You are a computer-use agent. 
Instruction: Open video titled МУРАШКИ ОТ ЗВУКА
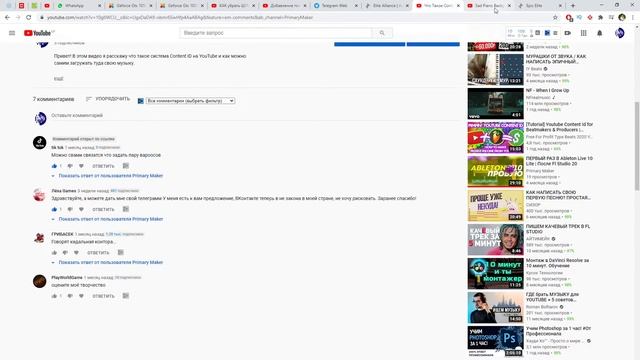click(556, 59)
